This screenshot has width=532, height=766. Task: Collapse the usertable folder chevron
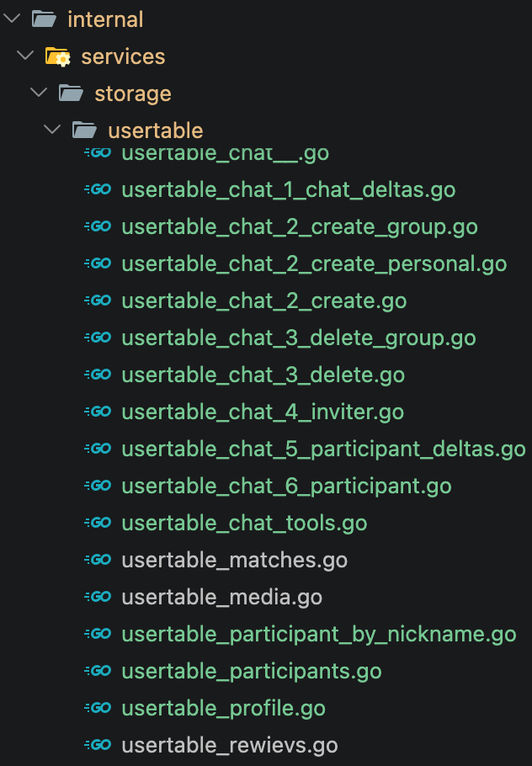click(x=53, y=130)
